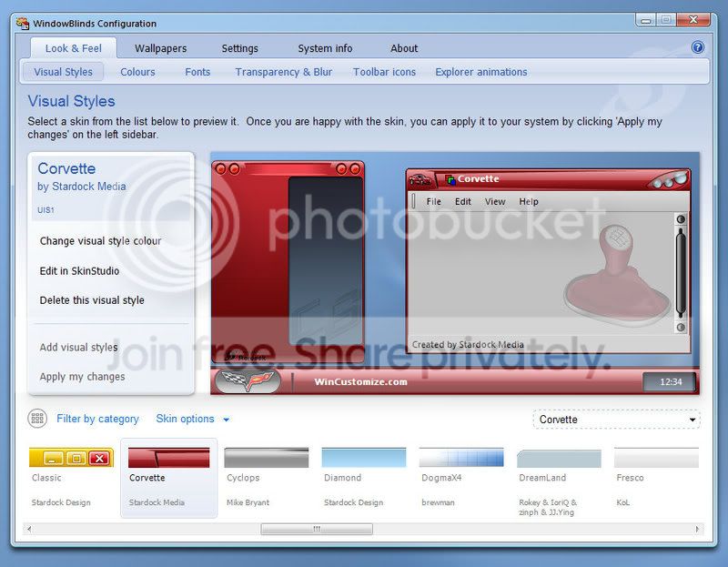Click Delete this visual style
Viewport: 728px width, 567px height.
coord(92,300)
